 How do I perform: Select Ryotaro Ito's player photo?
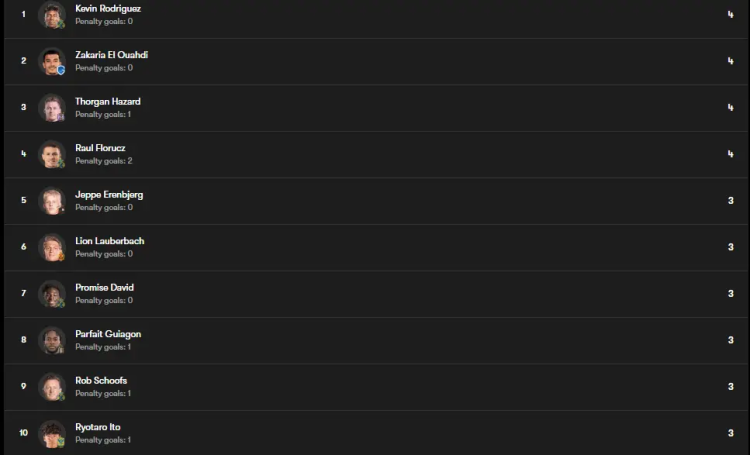click(51, 433)
